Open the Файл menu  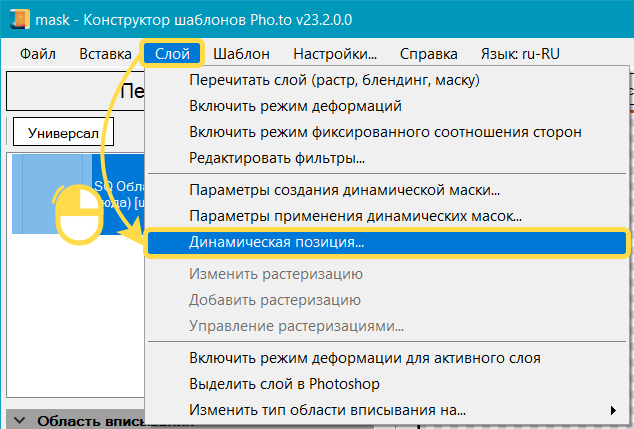click(37, 54)
